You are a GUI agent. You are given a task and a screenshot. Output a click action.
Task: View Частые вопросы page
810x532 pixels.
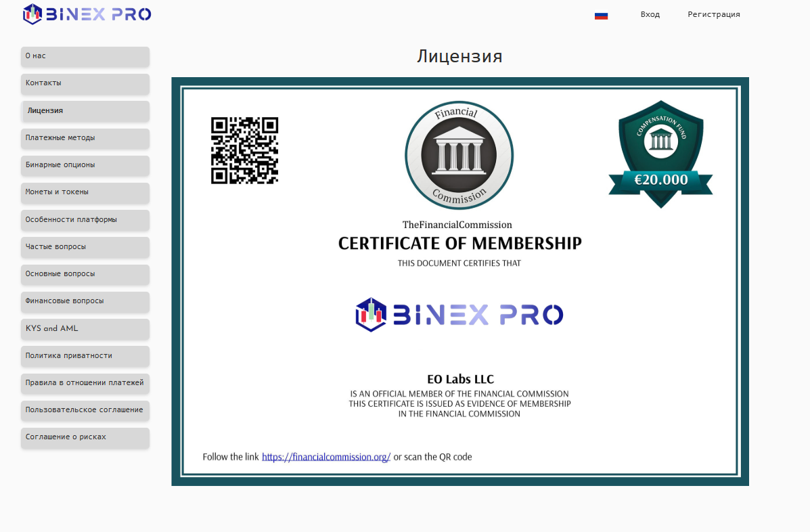[85, 247]
